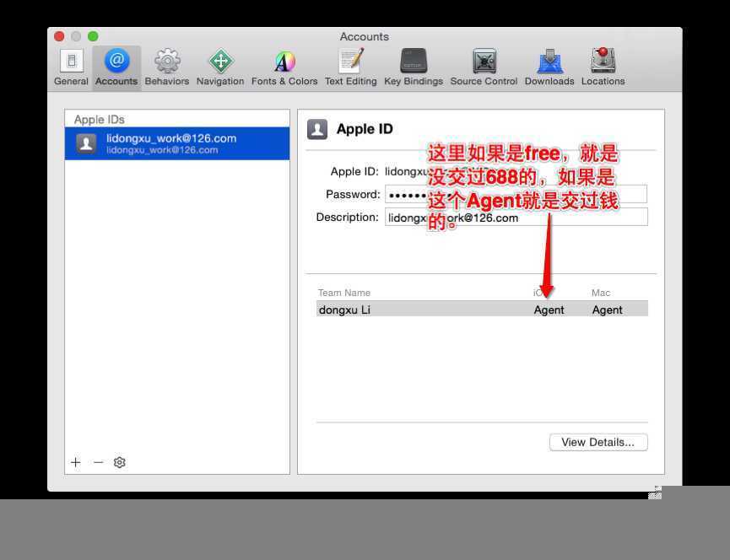730x560 pixels.
Task: Open the General preferences icon
Action: coord(71,67)
